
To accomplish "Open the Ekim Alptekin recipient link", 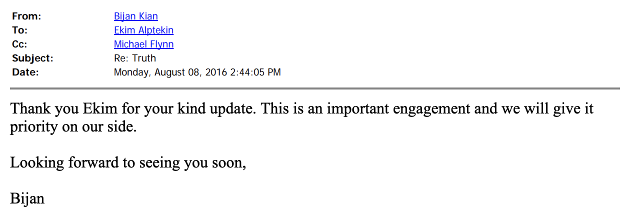I will coord(143,30).
